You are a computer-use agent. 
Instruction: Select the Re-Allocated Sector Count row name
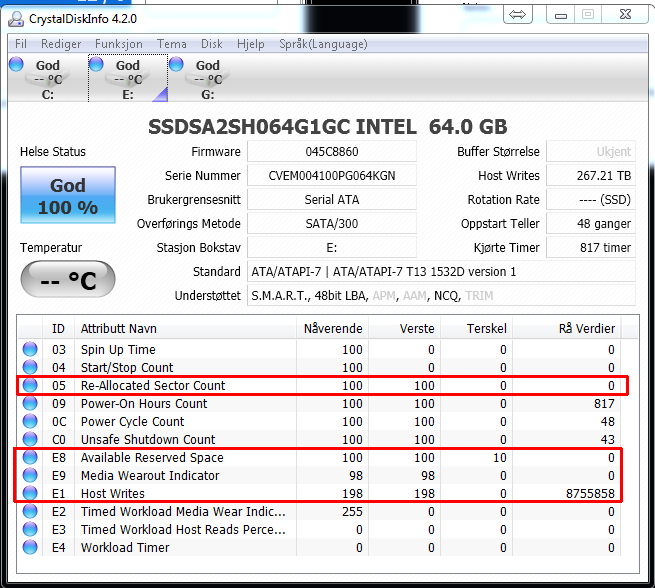[153, 385]
